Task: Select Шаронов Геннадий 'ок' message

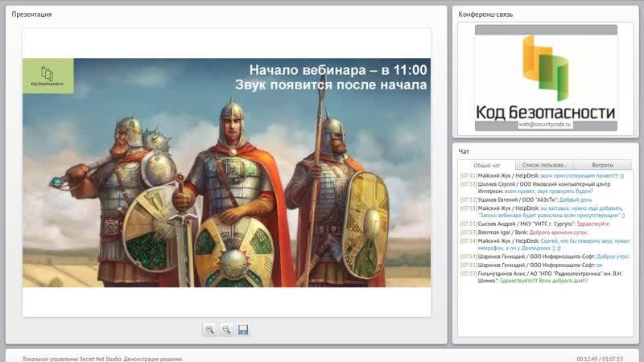Action: click(531, 265)
